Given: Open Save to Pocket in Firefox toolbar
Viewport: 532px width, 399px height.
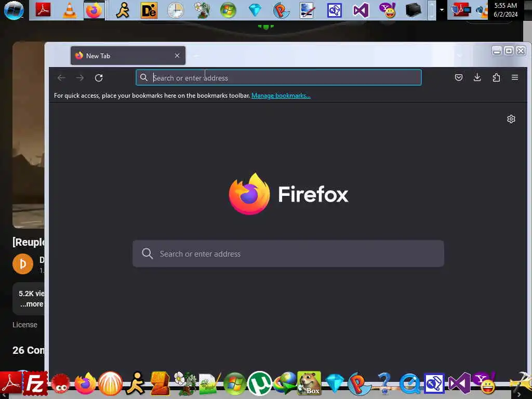Looking at the screenshot, I should [458, 78].
